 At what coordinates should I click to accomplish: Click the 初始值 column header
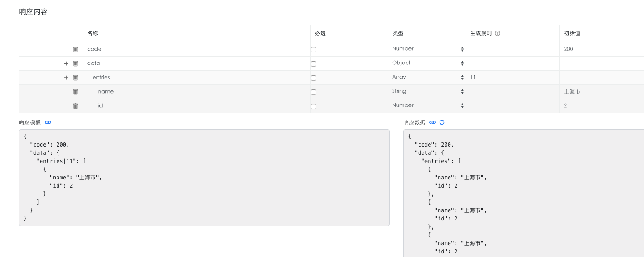572,33
